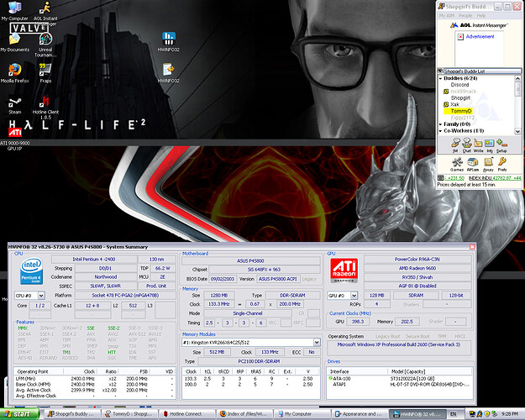
Task: Click the Setup icon in AIM
Action: (501, 145)
